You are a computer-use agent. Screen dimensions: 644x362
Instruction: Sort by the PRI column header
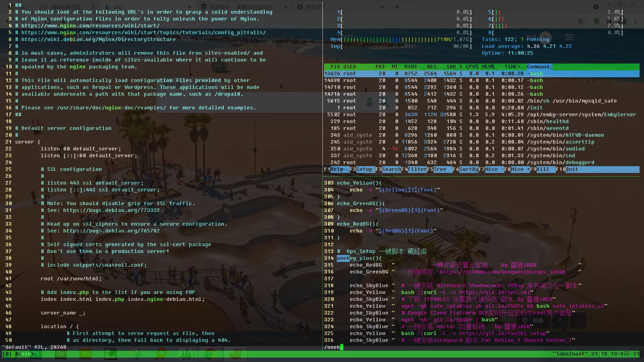[380, 67]
